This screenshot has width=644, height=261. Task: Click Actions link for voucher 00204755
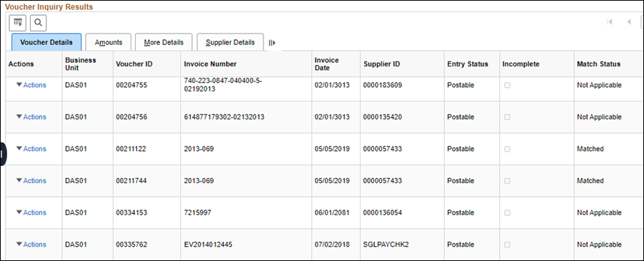coord(34,85)
